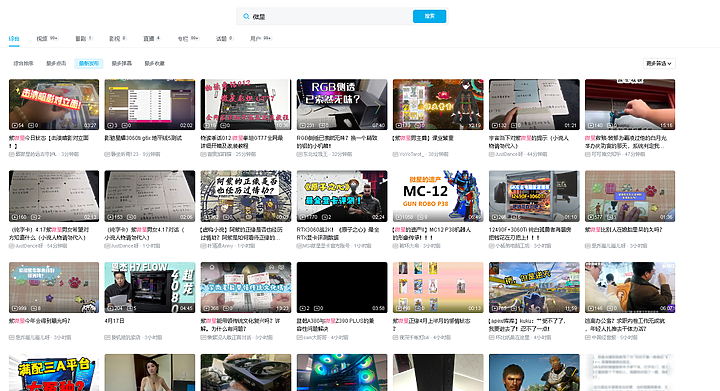Sort results by 最多点击
The width and height of the screenshot is (720, 391).
56,63
